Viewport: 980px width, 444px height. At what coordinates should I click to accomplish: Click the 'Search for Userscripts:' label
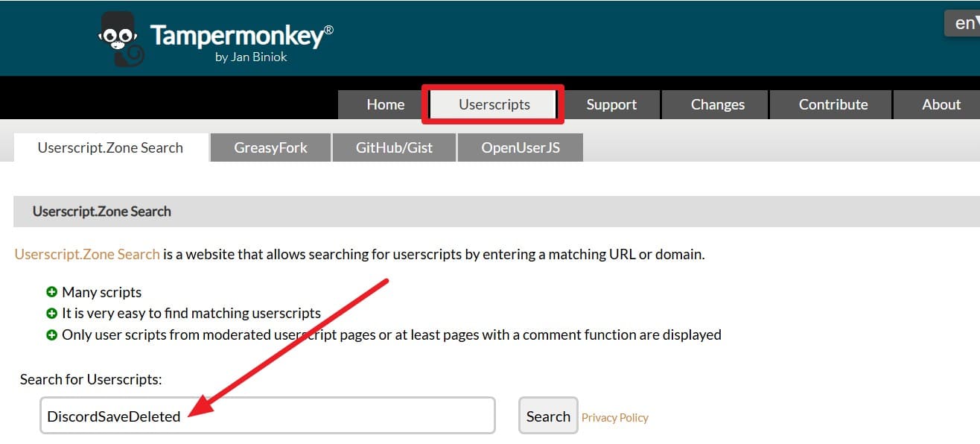(x=91, y=379)
